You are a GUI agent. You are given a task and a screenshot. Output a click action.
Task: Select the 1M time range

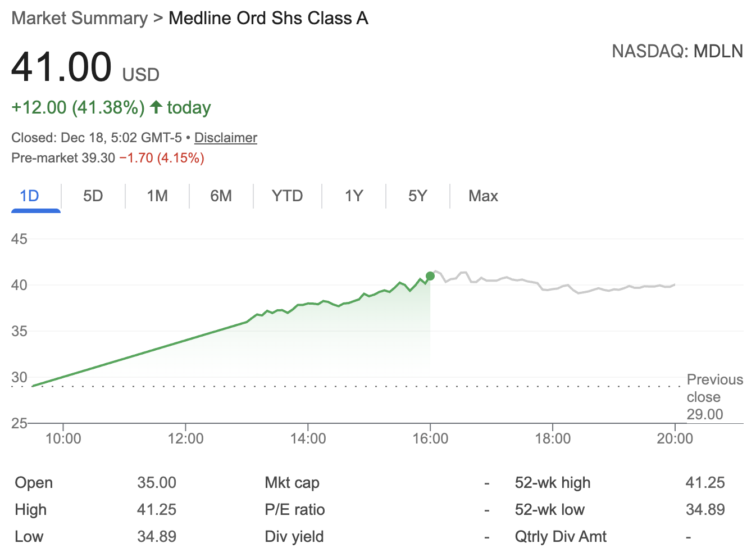pos(157,196)
